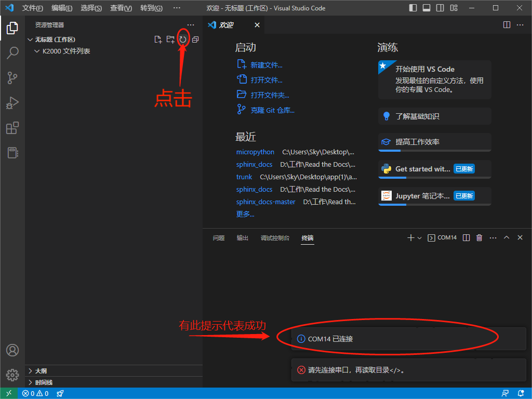This screenshot has width=532, height=399.
Task: Open 提高工作效率 walkthrough card
Action: (x=435, y=142)
